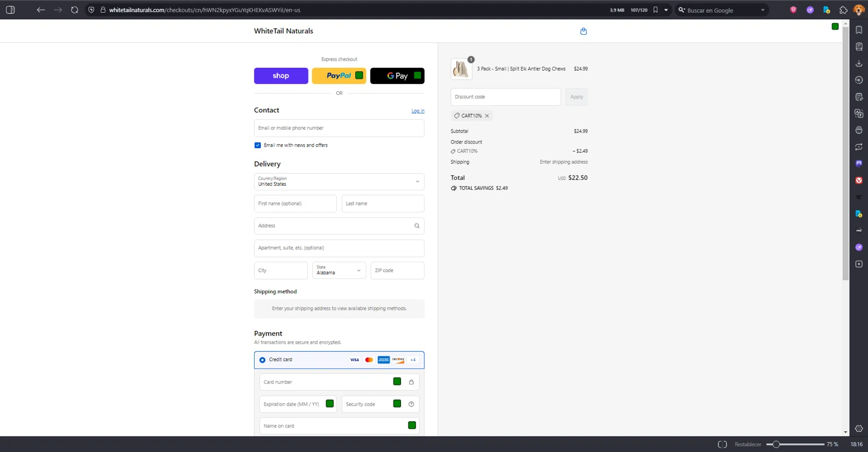
Task: Open the extensions puzzle menu
Action: (843, 10)
